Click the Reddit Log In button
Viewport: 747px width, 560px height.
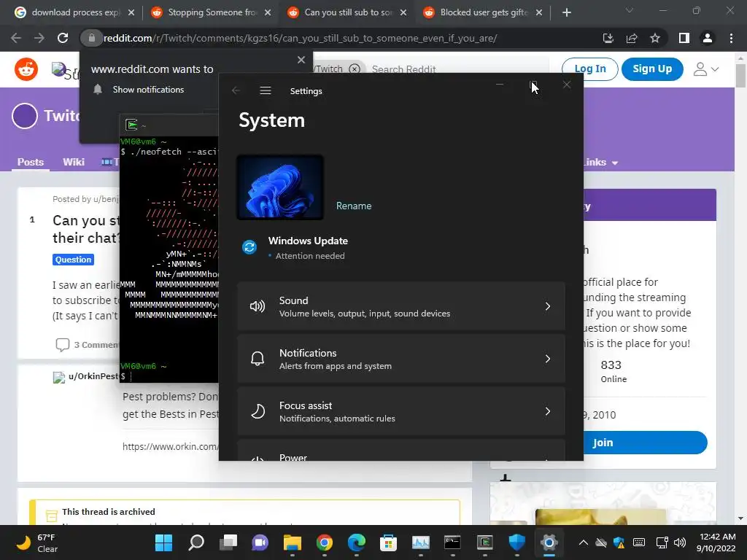coord(589,69)
